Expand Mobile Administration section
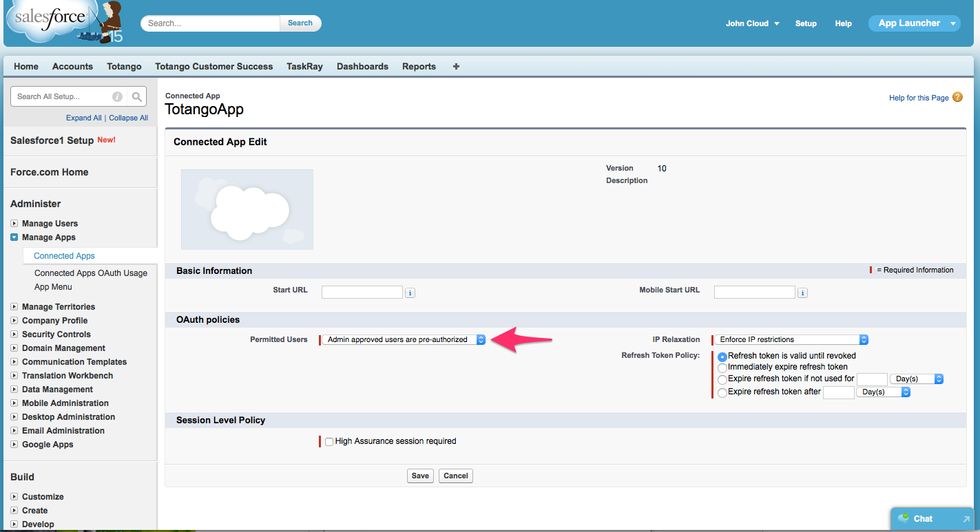Viewport: 980px width, 532px height. (14, 403)
